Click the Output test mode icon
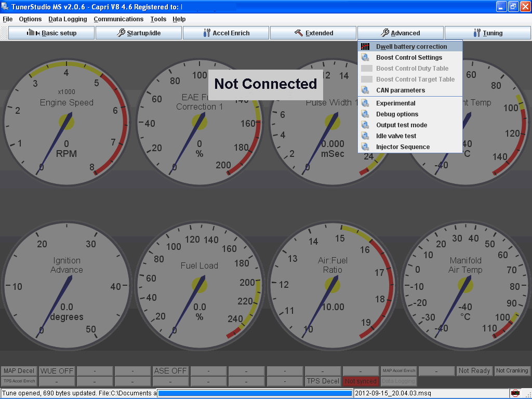 click(365, 125)
